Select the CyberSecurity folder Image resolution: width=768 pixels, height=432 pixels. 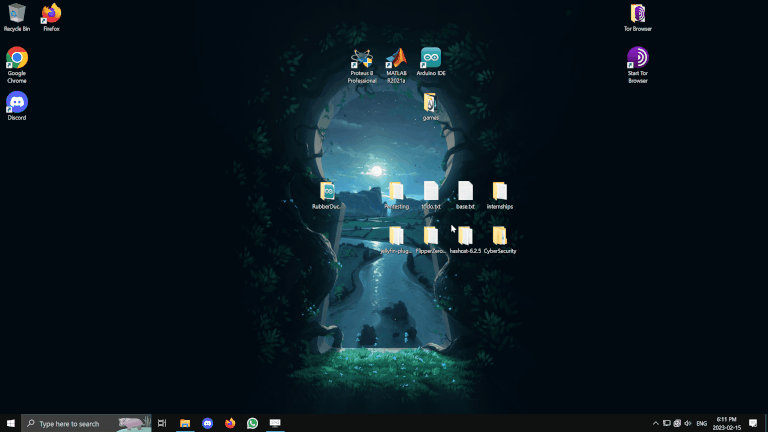click(x=500, y=240)
